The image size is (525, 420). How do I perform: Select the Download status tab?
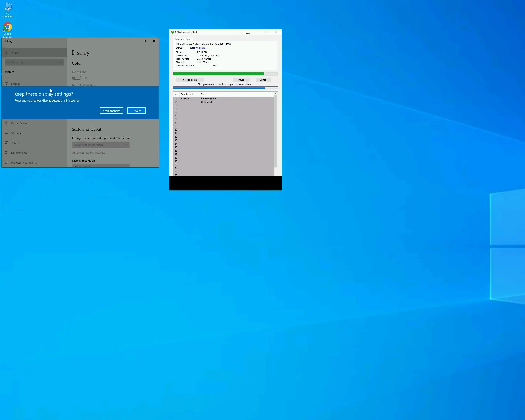pyautogui.click(x=183, y=39)
